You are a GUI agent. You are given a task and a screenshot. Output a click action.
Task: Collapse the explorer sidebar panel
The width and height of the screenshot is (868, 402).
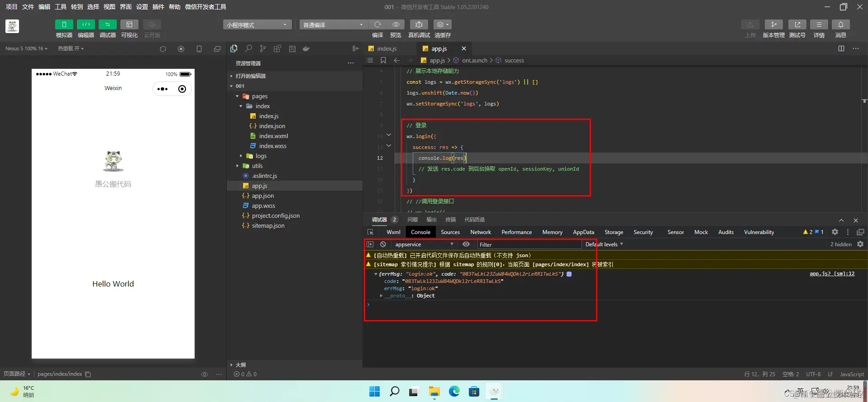pyautogui.click(x=356, y=48)
